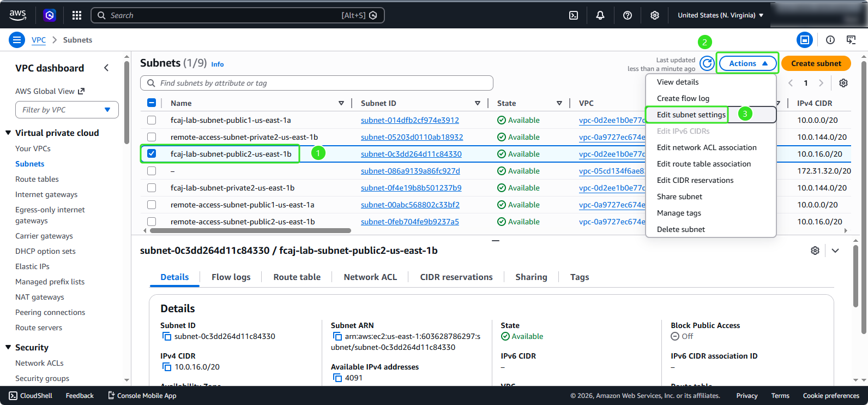Collapse the VPC dashboard sidebar
This screenshot has height=405, width=868.
(x=106, y=68)
